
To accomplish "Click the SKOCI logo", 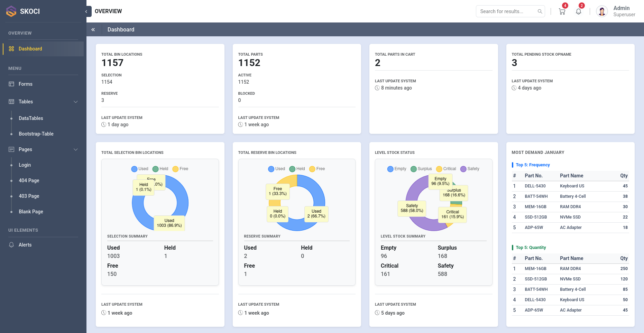I will click(x=11, y=11).
